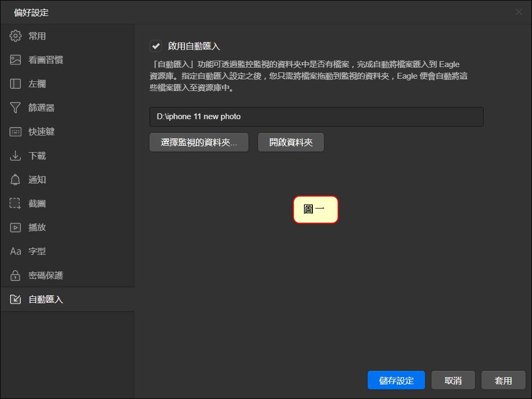
Task: Click the 密碼保護 padlock icon
Action: [x=15, y=275]
